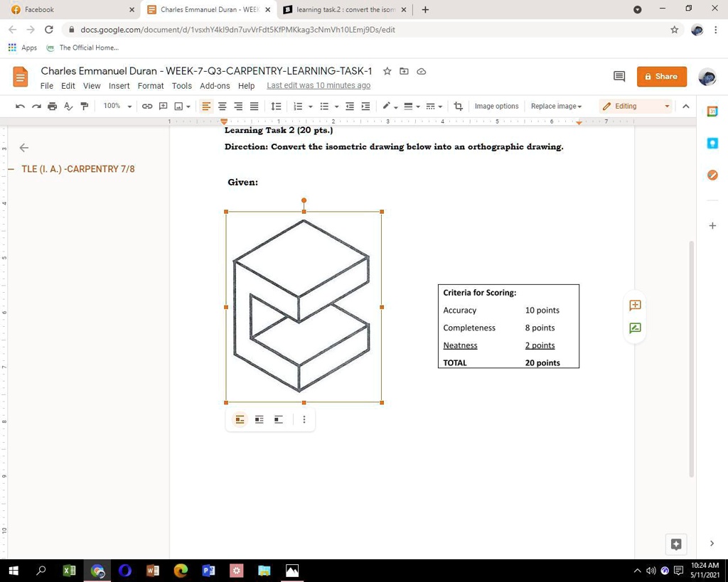
Task: Open Google Keep from the right sidebar
Action: coord(712,143)
